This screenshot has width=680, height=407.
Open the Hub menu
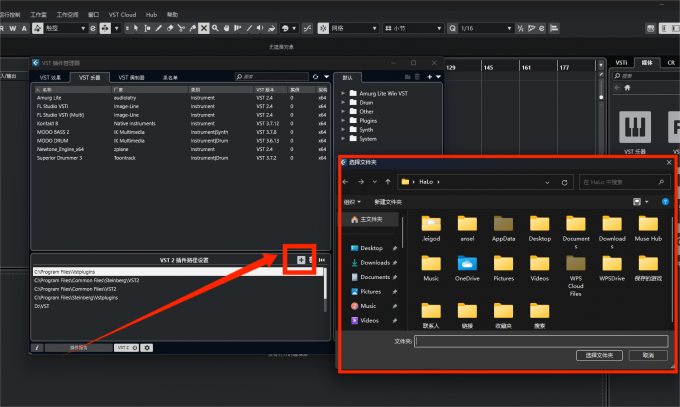tap(151, 15)
